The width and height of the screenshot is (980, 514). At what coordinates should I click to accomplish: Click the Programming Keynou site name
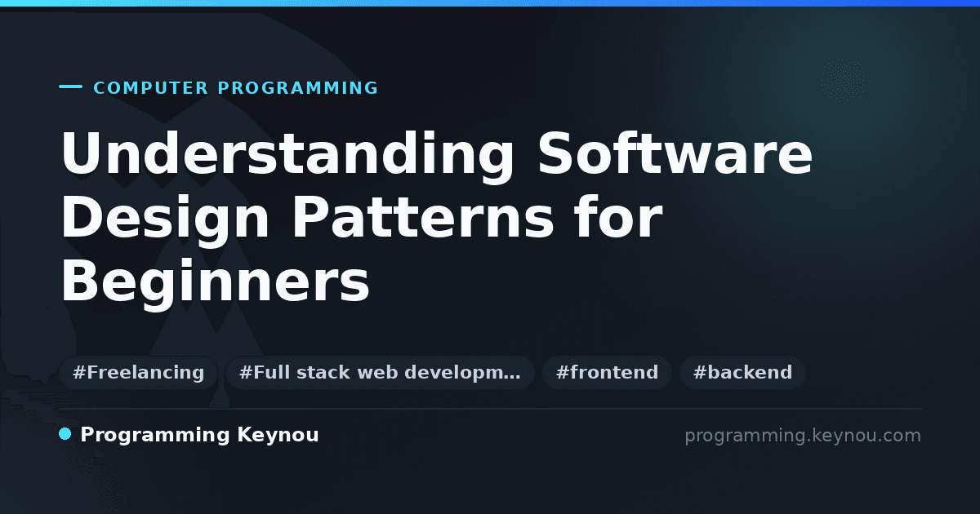tap(199, 435)
